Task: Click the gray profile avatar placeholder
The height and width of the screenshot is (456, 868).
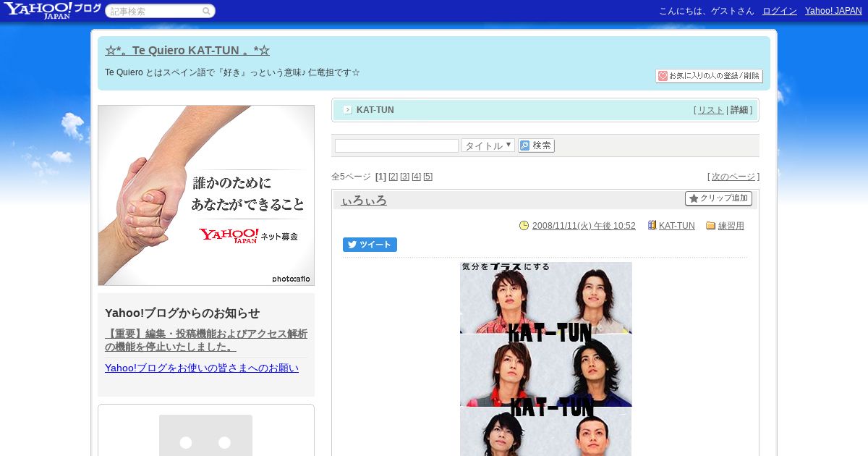Action: [205, 435]
